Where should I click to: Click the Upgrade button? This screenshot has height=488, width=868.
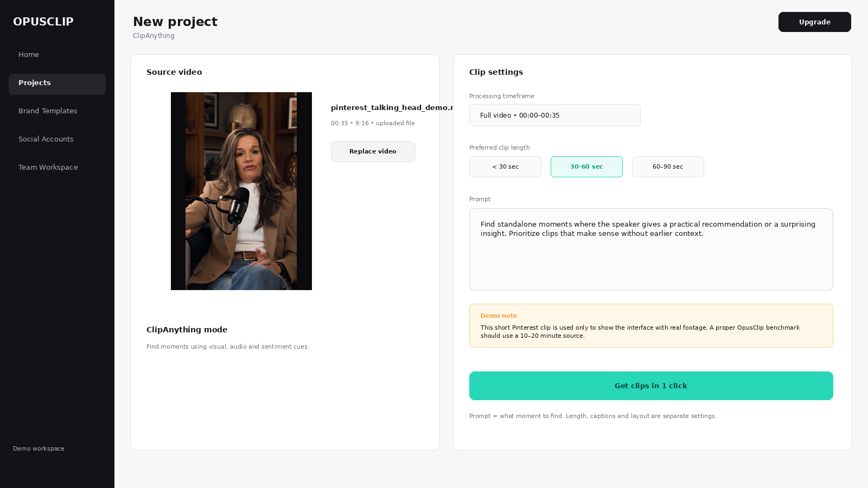point(814,22)
